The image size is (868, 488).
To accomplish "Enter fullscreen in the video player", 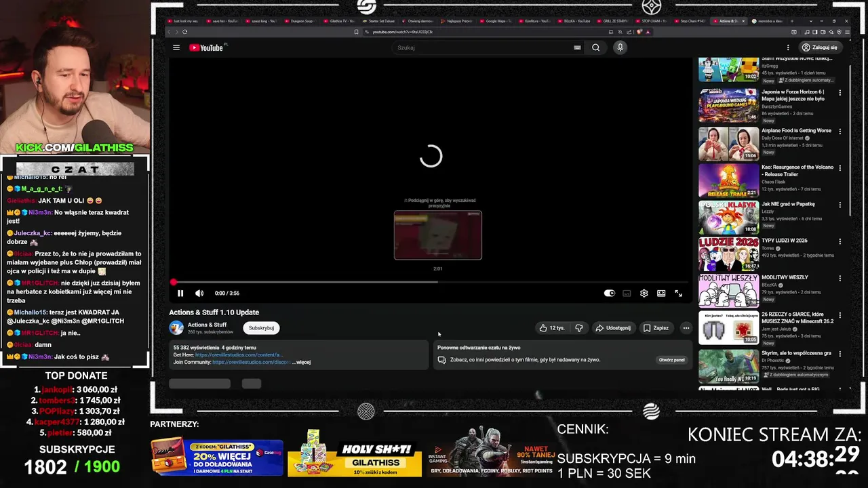I will pyautogui.click(x=678, y=293).
